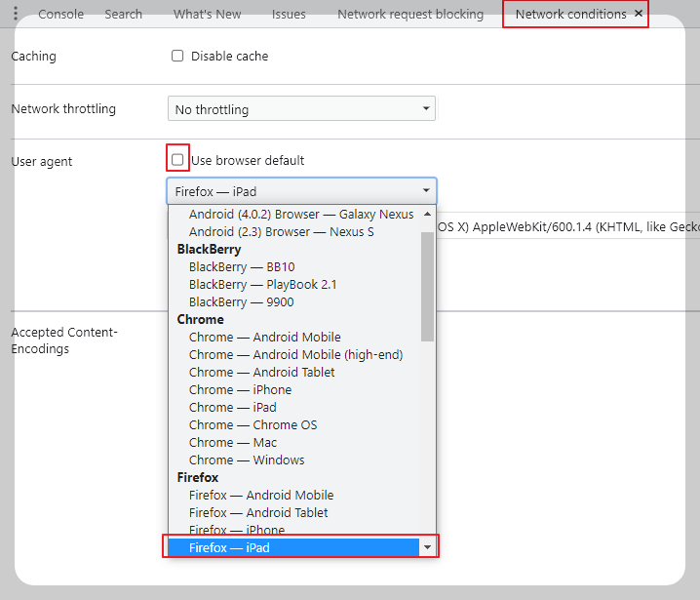Viewport: 700px width, 600px height.
Task: Click the custom user agent string field
Action: point(567,226)
